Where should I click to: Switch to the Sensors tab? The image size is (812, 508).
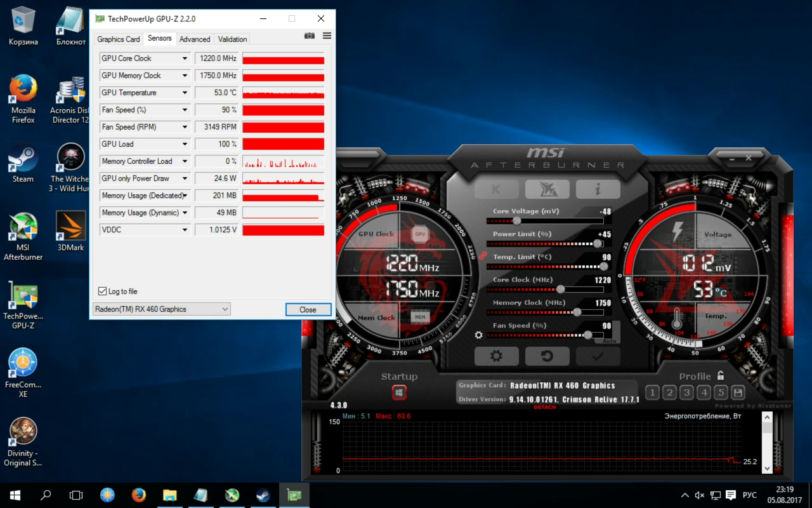pyautogui.click(x=160, y=38)
